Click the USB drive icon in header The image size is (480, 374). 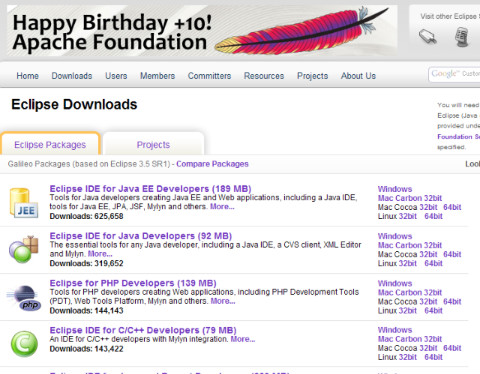pyautogui.click(x=428, y=36)
